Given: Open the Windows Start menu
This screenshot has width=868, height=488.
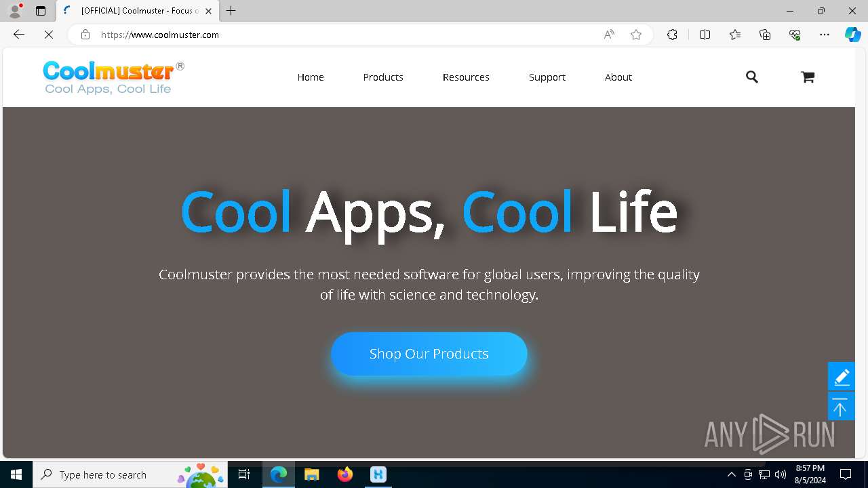Looking at the screenshot, I should coord(16,474).
